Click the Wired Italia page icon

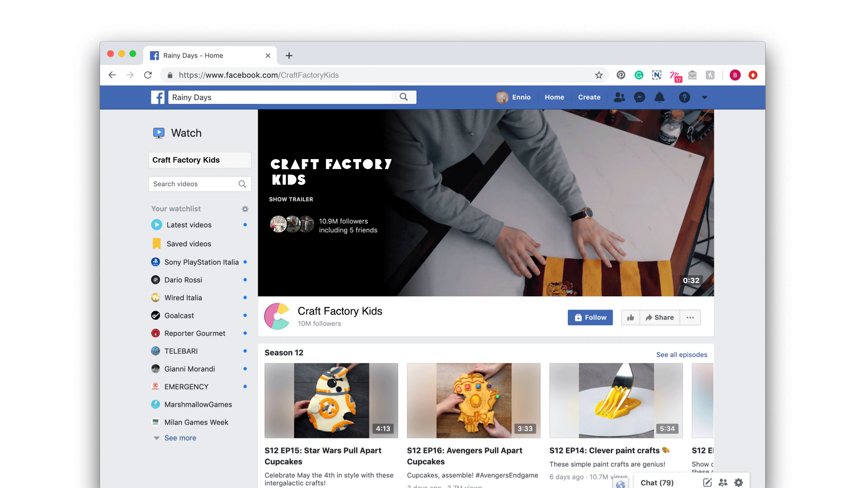pyautogui.click(x=156, y=297)
